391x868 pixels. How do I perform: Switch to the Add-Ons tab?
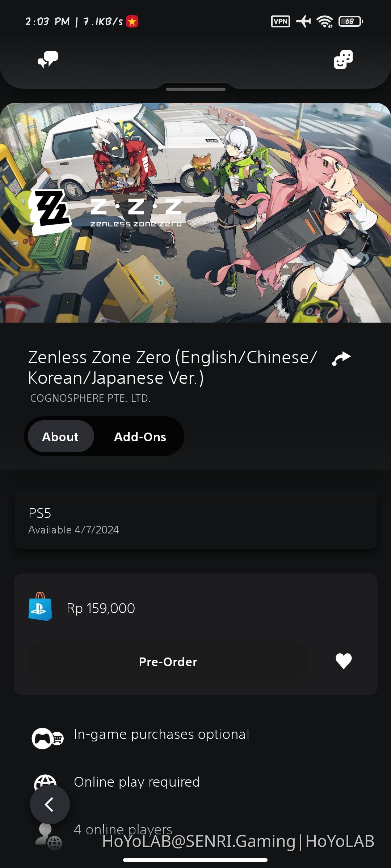click(x=140, y=437)
